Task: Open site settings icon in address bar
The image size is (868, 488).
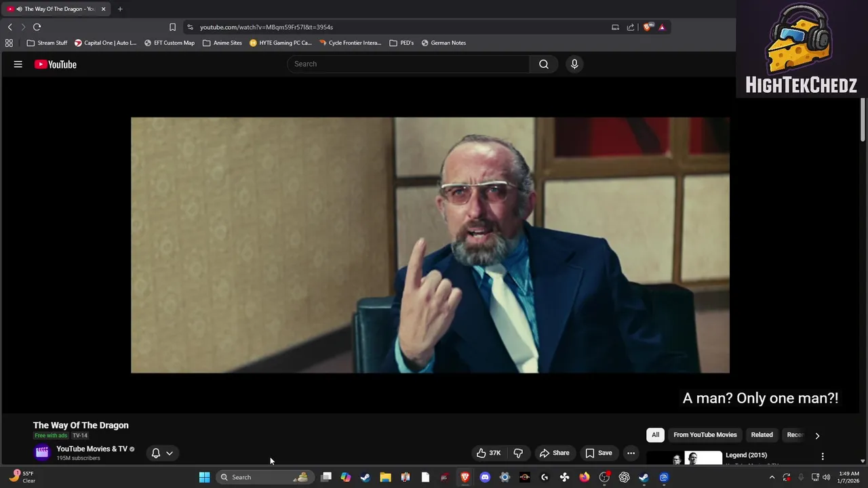Action: (x=190, y=27)
